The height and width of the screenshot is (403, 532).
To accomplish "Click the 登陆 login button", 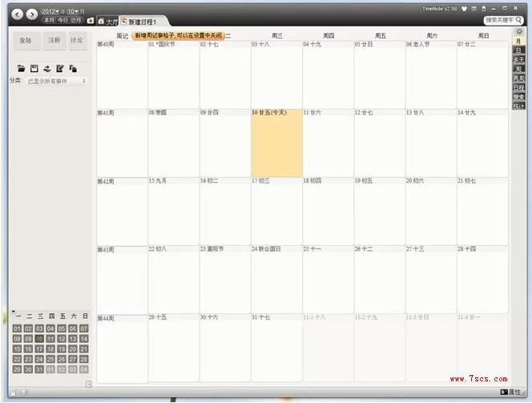I will pyautogui.click(x=26, y=41).
